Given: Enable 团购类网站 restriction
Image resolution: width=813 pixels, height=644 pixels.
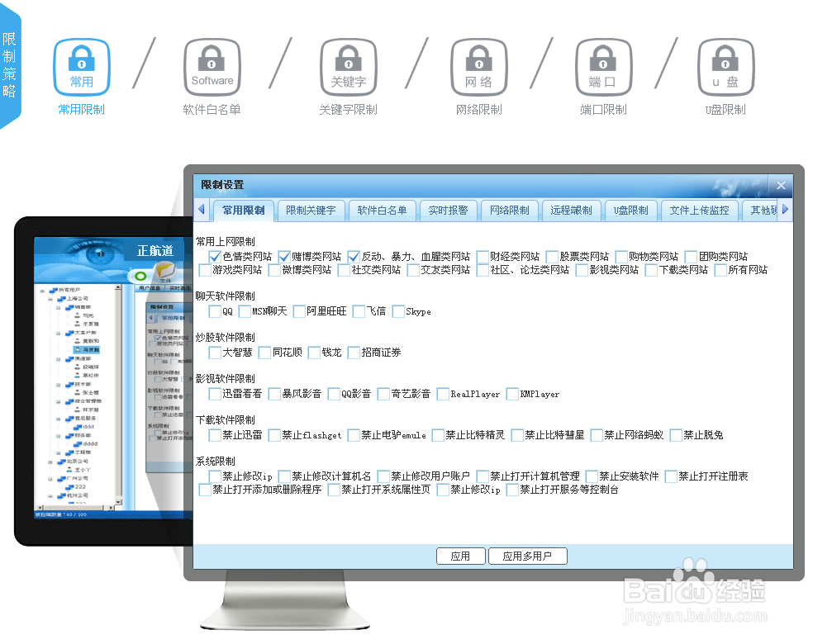Looking at the screenshot, I should coord(691,257).
